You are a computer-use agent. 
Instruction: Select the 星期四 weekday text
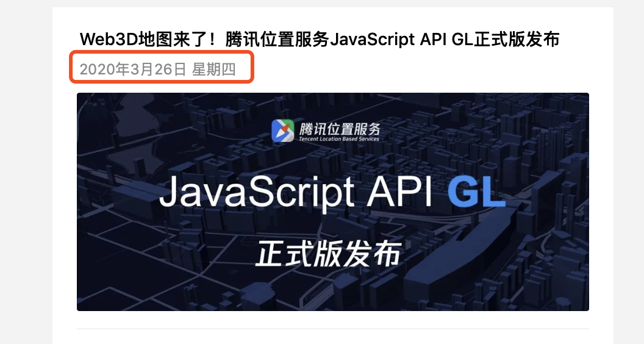pos(214,70)
